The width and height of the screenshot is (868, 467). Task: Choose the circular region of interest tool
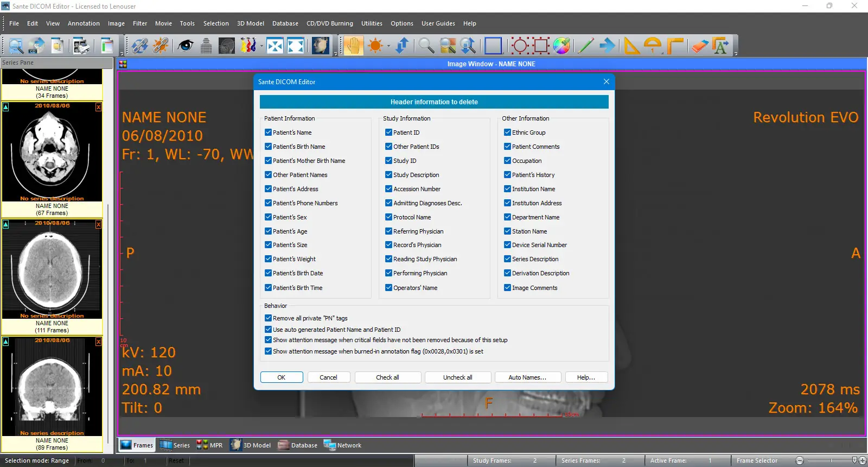pyautogui.click(x=520, y=46)
